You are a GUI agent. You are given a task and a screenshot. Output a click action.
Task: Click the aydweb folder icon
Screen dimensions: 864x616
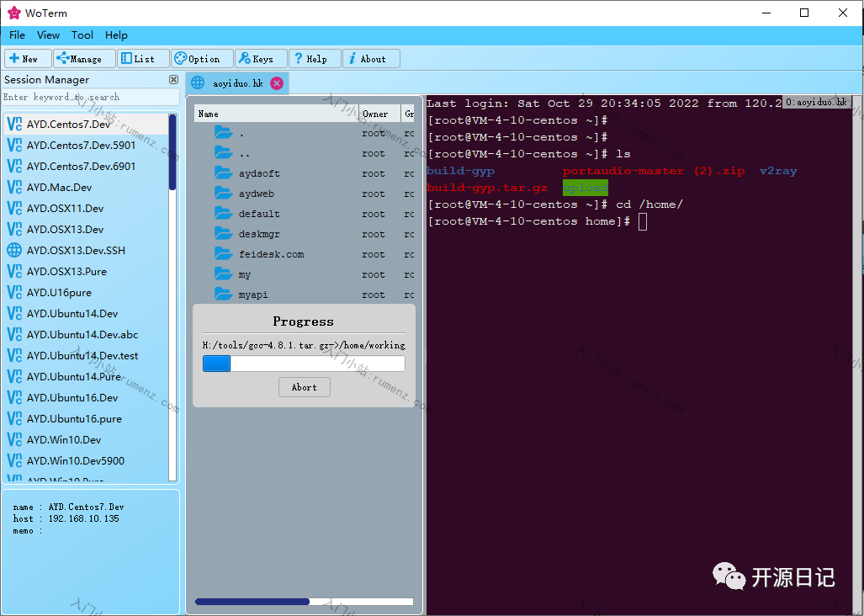click(223, 194)
